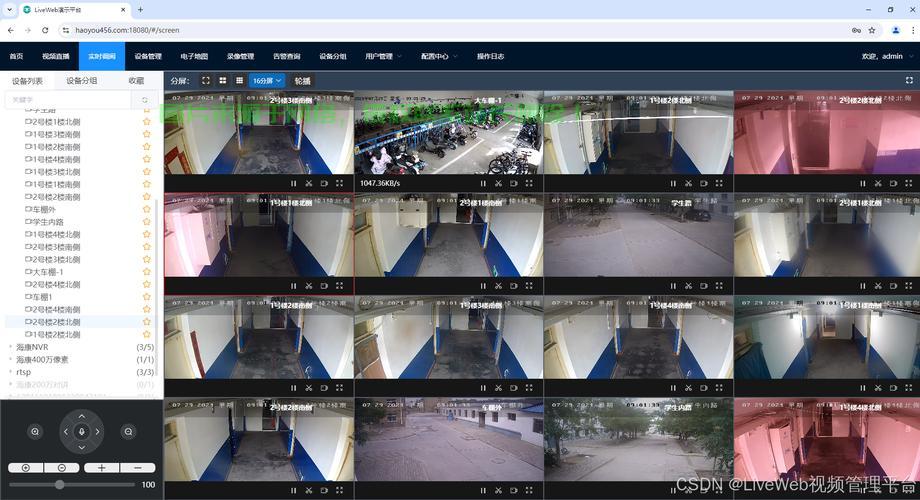The image size is (920, 500).
Task: Favorite the 1号楼3楼南侧 camera star
Action: 147,134
